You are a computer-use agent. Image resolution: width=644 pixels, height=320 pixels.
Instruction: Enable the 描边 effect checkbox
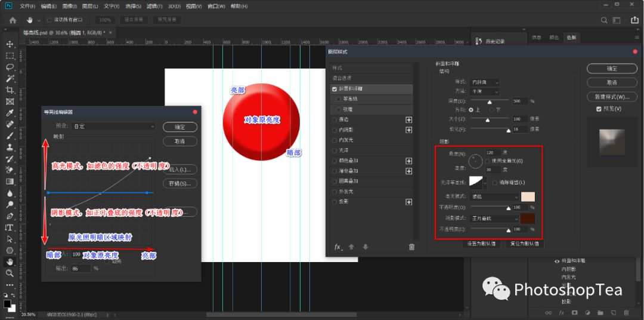tap(335, 119)
